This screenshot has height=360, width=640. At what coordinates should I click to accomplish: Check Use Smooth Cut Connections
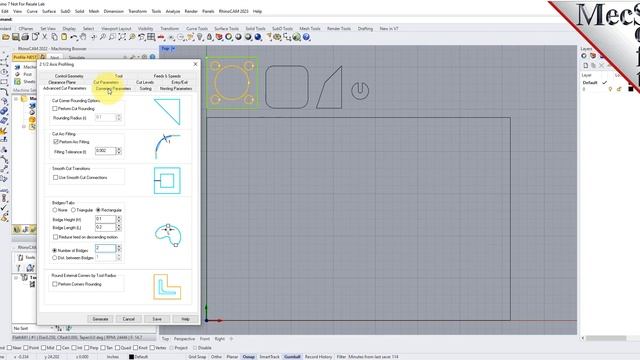coord(56,178)
